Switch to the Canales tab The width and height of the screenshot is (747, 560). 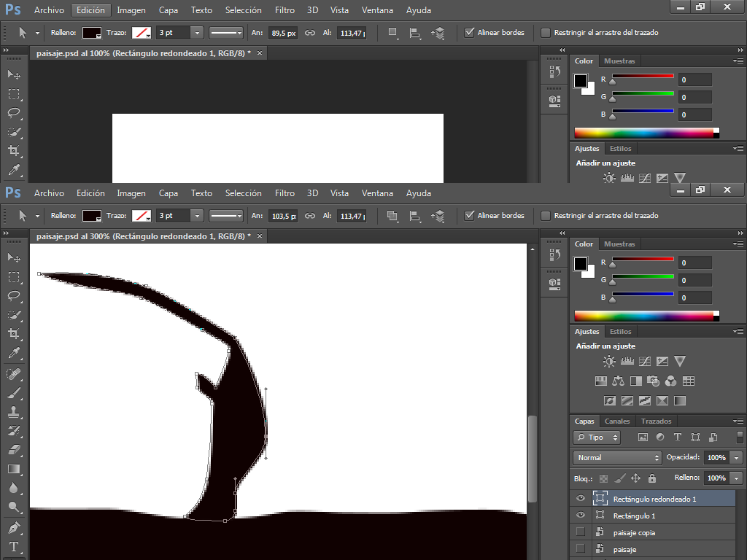click(617, 421)
